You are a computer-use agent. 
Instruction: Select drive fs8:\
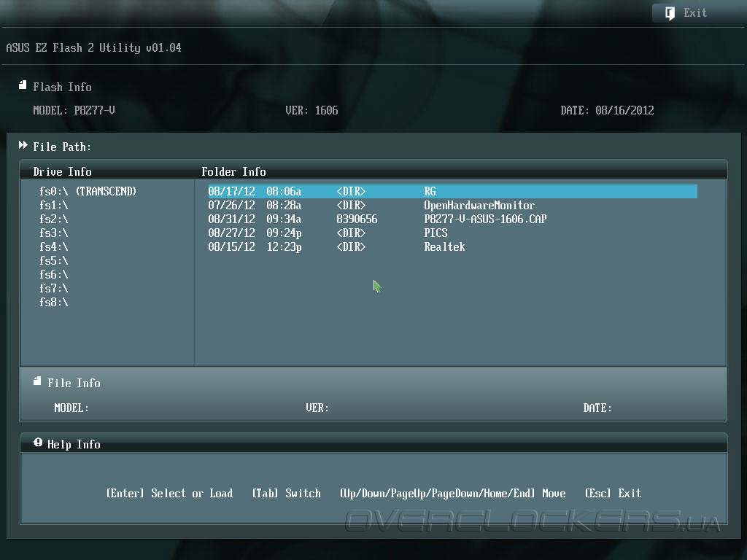click(x=54, y=302)
